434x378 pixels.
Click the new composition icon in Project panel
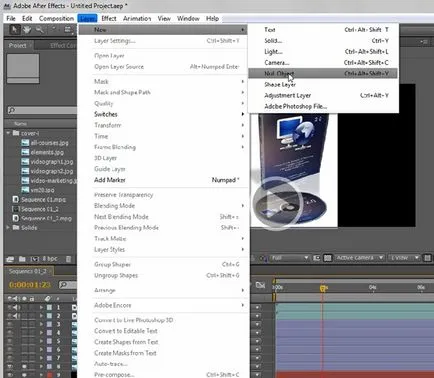(35, 259)
